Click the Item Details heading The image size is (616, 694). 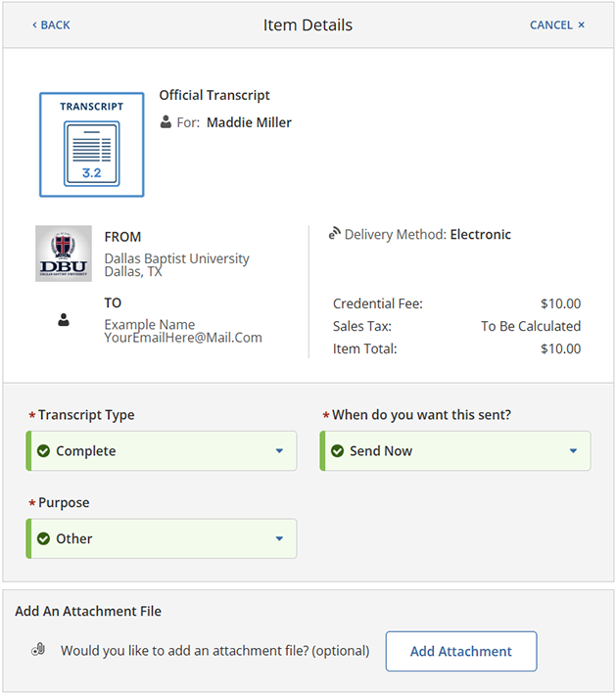point(308,24)
